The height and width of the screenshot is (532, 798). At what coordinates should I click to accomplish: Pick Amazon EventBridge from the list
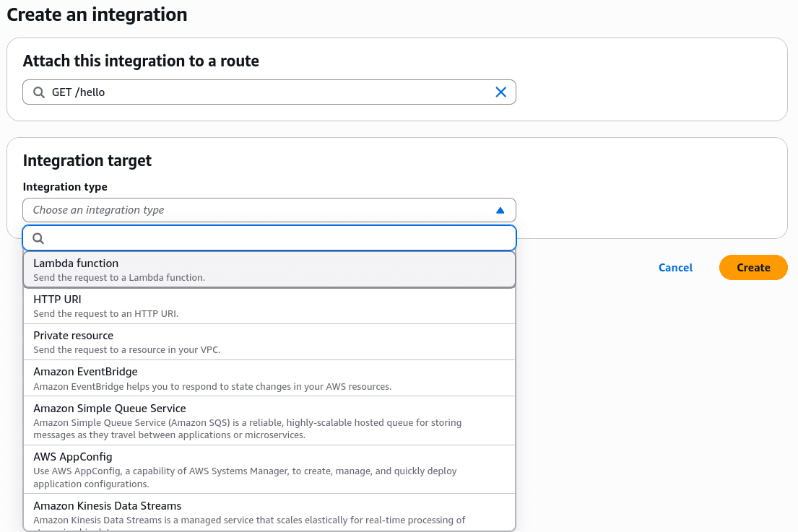coord(269,378)
